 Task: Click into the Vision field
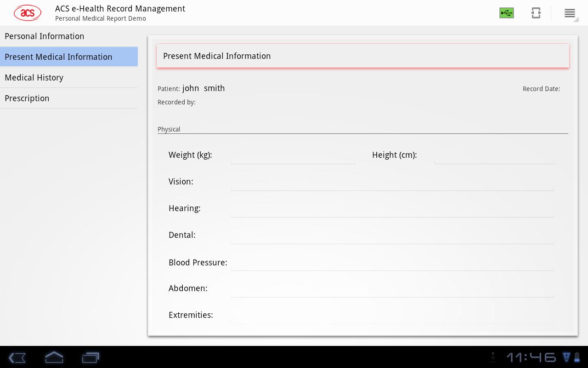coord(392,182)
